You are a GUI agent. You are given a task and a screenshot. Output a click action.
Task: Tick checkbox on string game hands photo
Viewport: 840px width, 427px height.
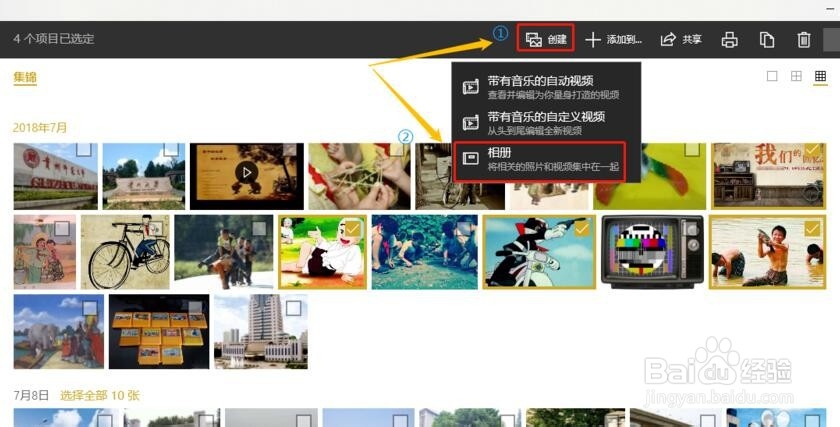(x=396, y=149)
